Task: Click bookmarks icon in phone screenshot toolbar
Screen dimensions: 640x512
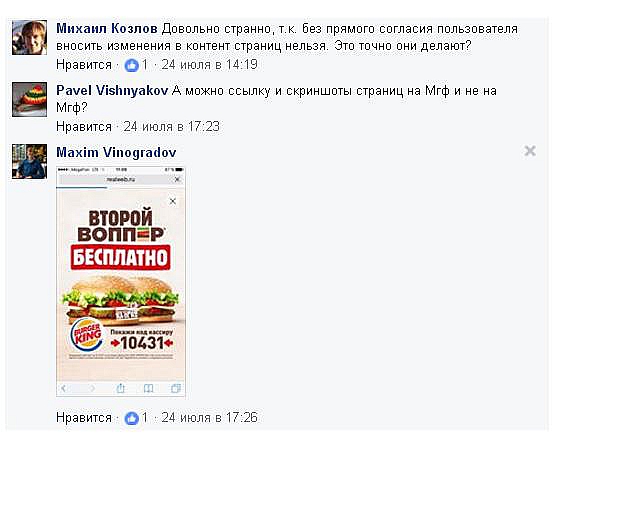Action: coord(148,388)
